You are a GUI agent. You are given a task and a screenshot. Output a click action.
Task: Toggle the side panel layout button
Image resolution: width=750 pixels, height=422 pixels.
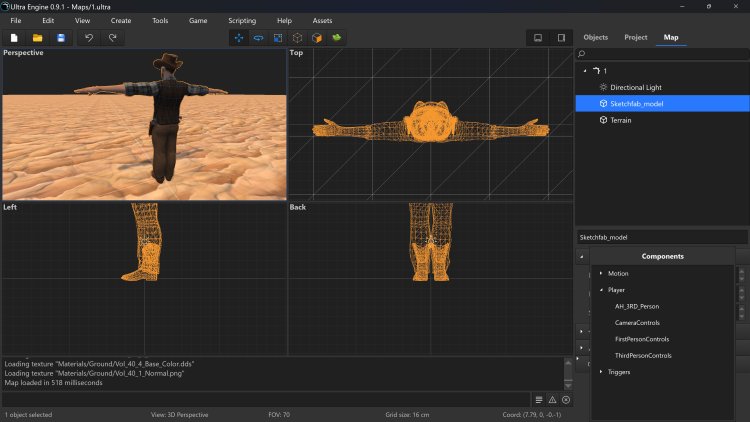(x=561, y=38)
